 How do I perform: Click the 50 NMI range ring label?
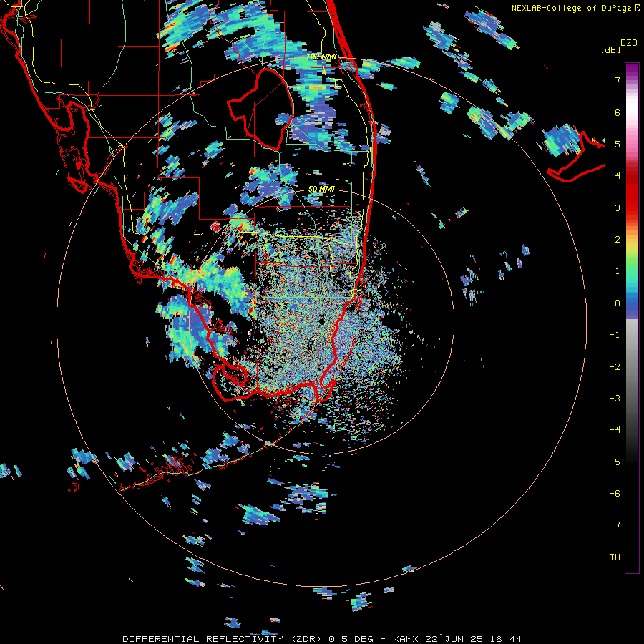pyautogui.click(x=321, y=189)
